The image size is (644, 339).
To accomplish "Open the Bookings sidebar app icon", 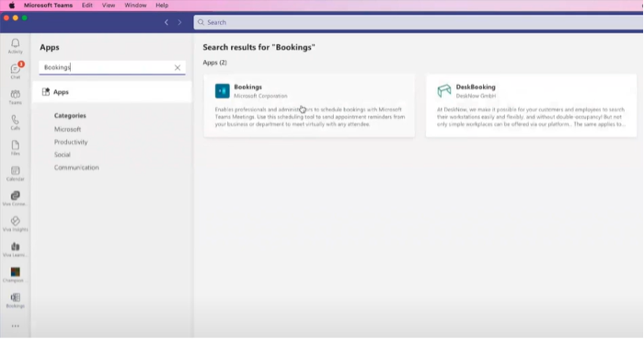I will 16,300.
